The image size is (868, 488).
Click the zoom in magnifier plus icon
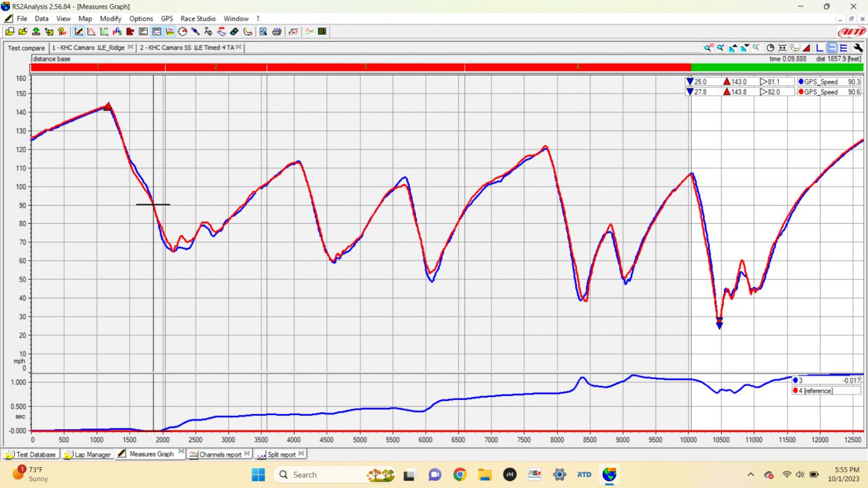point(720,48)
